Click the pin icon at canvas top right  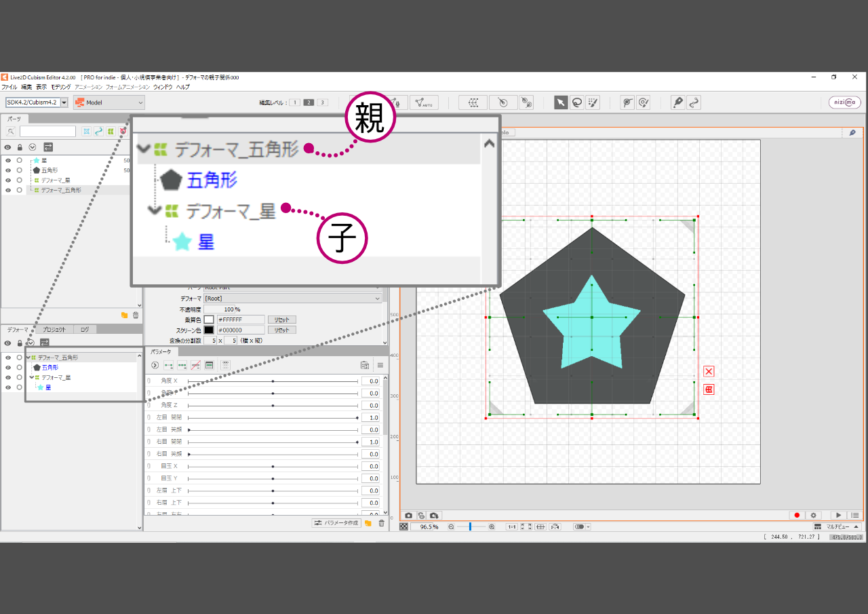click(852, 132)
